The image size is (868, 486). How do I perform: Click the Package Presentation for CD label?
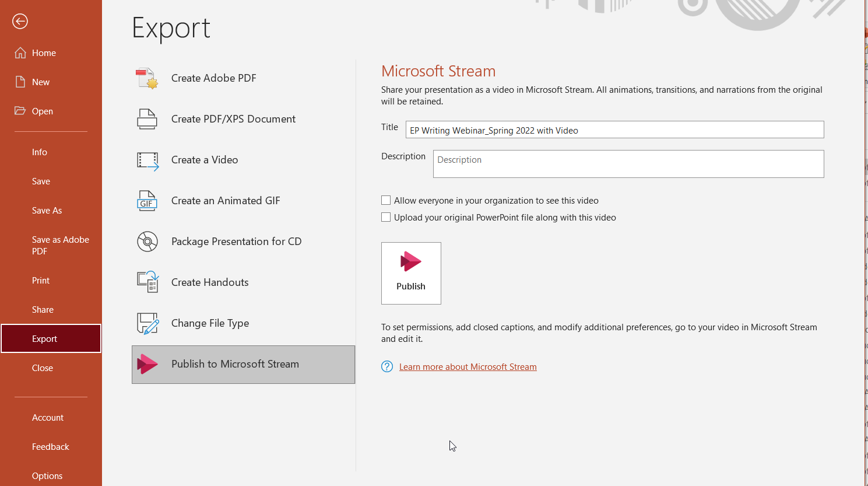tap(236, 242)
